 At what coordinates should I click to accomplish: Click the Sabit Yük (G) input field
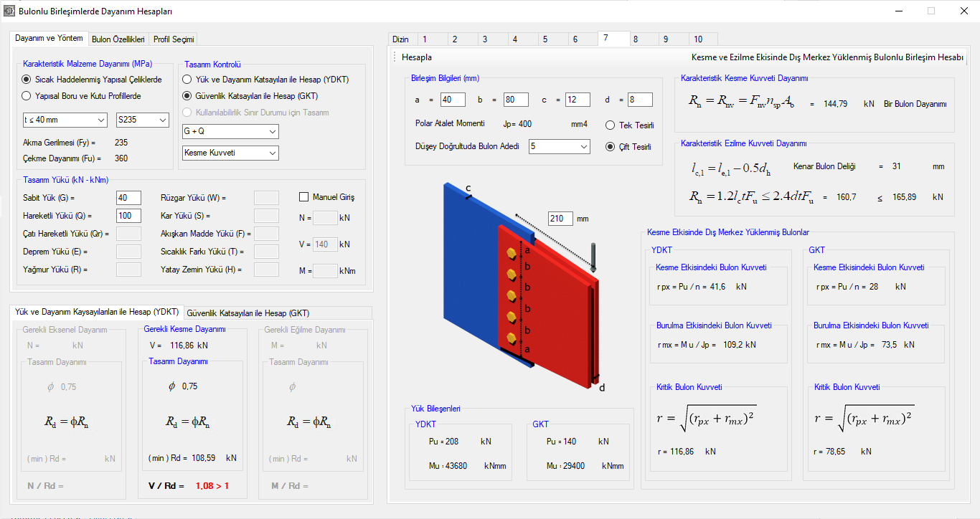pyautogui.click(x=128, y=198)
